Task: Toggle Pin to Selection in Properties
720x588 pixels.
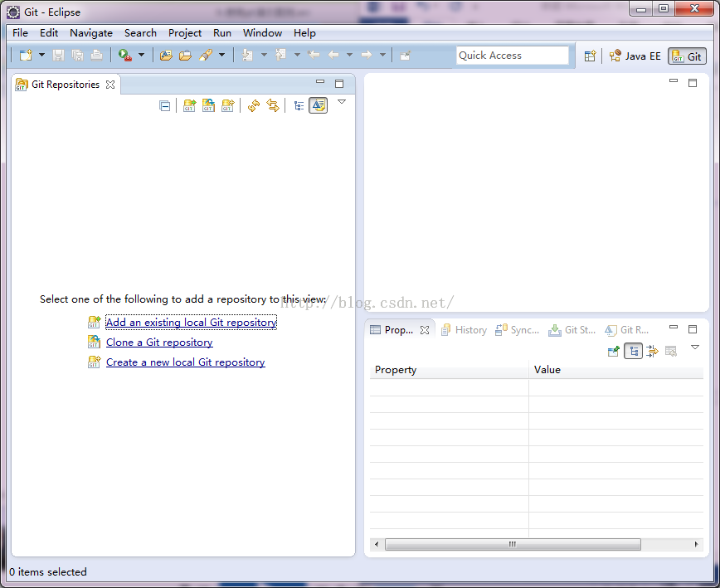Action: click(x=614, y=352)
